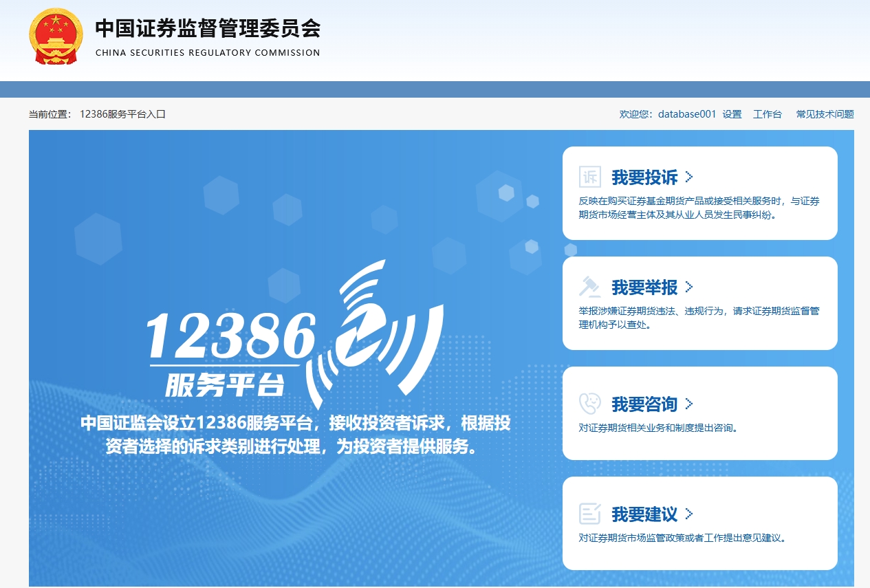Click the username database001
The image size is (870, 588).
click(687, 114)
